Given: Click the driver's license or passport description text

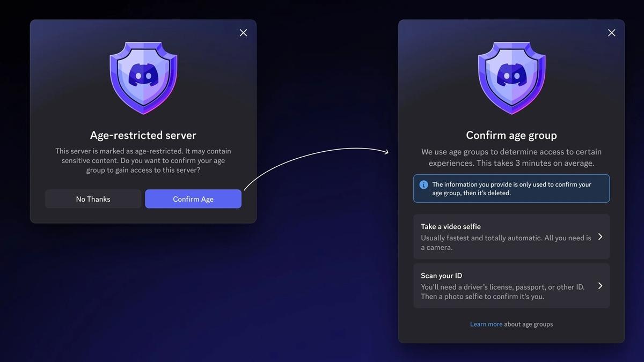Looking at the screenshot, I should 502,291.
